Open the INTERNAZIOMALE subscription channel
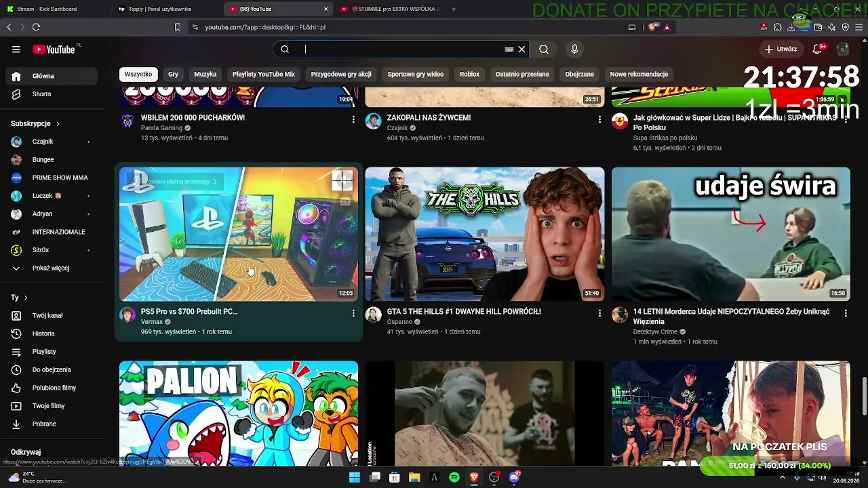Image resolution: width=868 pixels, height=488 pixels. coord(52,232)
